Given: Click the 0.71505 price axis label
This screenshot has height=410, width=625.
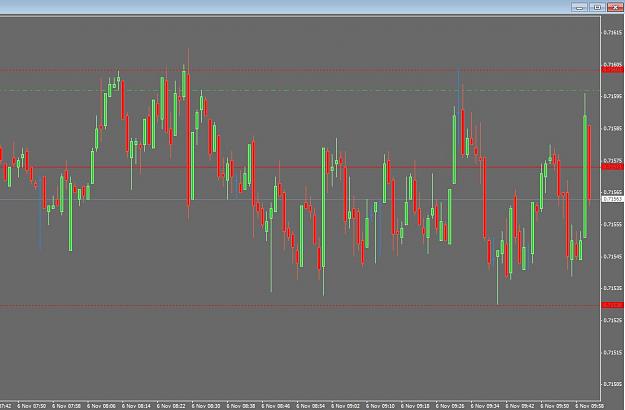Looking at the screenshot, I should (613, 384).
